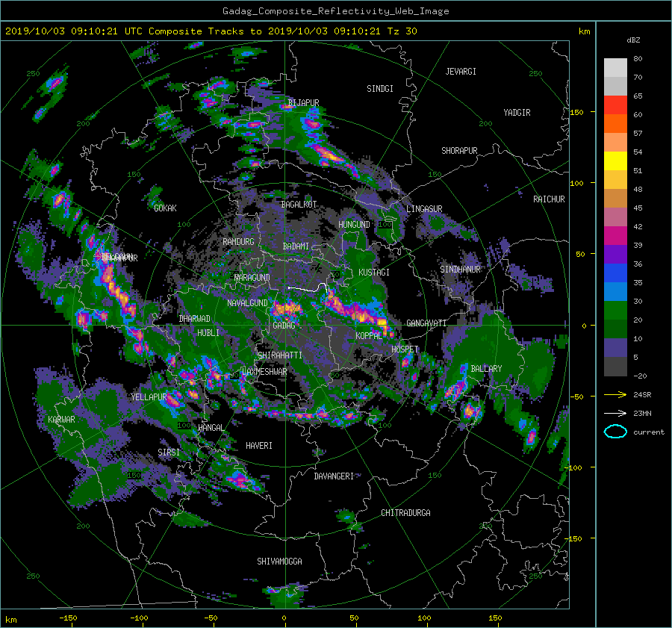Click the NAVALGUND city label
This screenshot has height=628, width=672.
(247, 303)
